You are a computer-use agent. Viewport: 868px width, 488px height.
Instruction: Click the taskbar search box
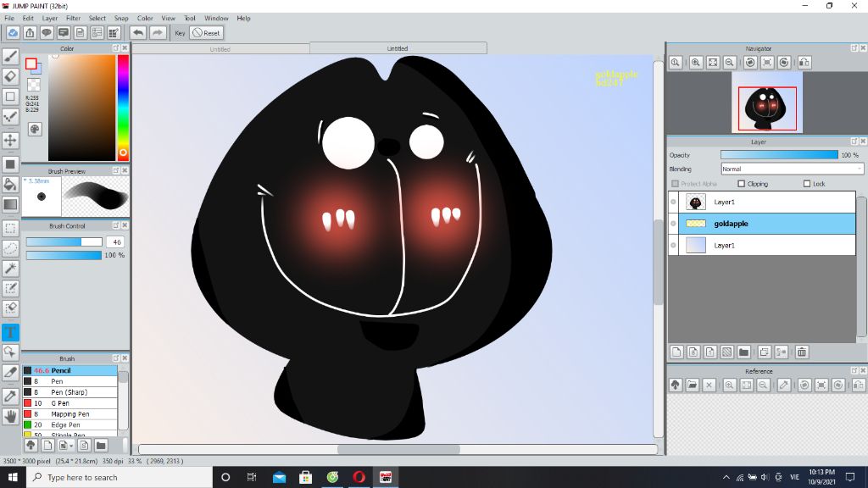coord(119,477)
